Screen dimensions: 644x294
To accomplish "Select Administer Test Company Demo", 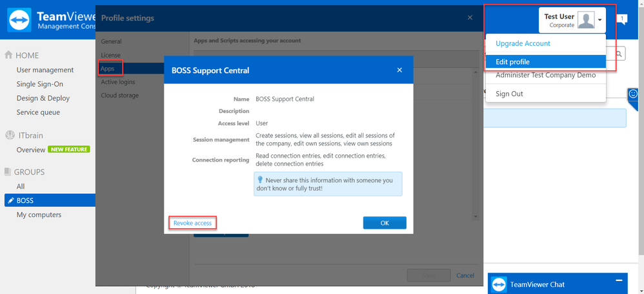I will 545,75.
